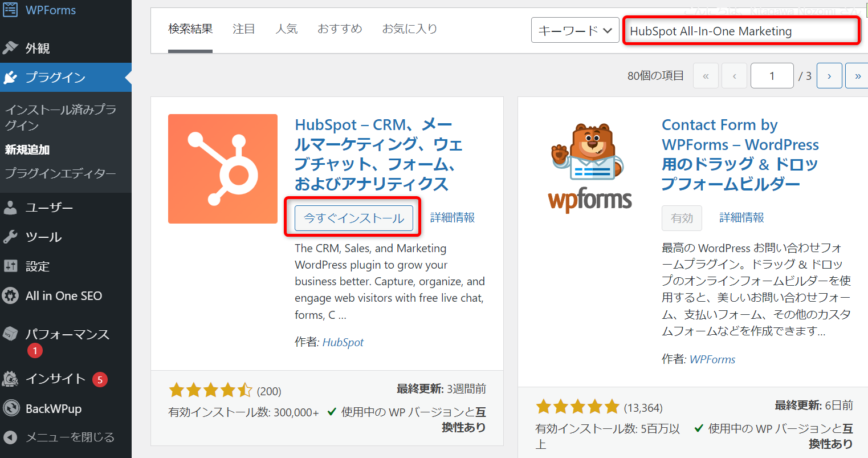Click the Insights (インサイト) monster icon
This screenshot has height=458, width=868.
click(x=10, y=379)
